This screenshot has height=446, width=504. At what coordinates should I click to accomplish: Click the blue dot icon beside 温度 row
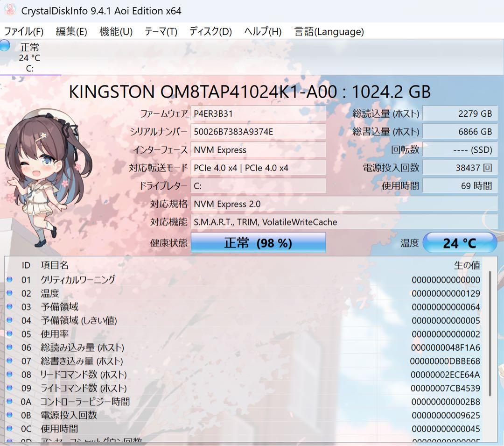tap(10, 293)
